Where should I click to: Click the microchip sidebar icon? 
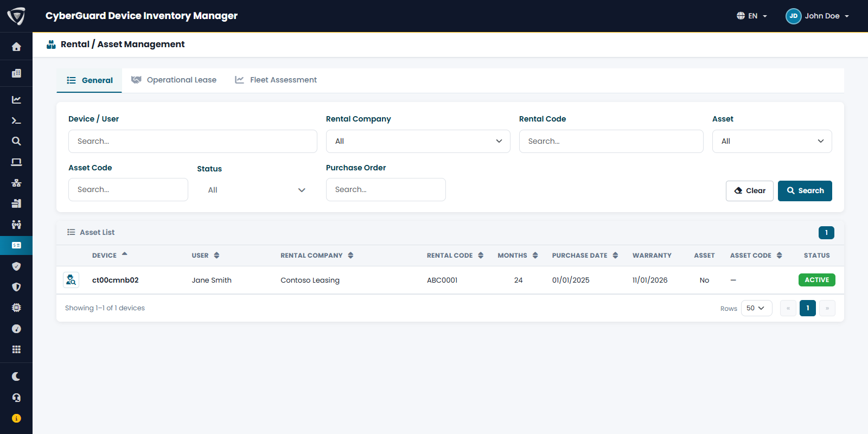pyautogui.click(x=16, y=308)
